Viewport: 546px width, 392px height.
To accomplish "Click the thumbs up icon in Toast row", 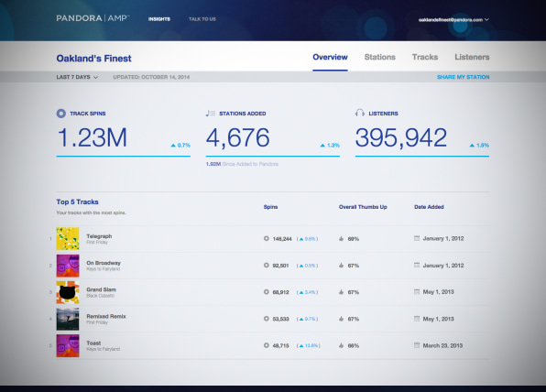I will click(x=341, y=345).
